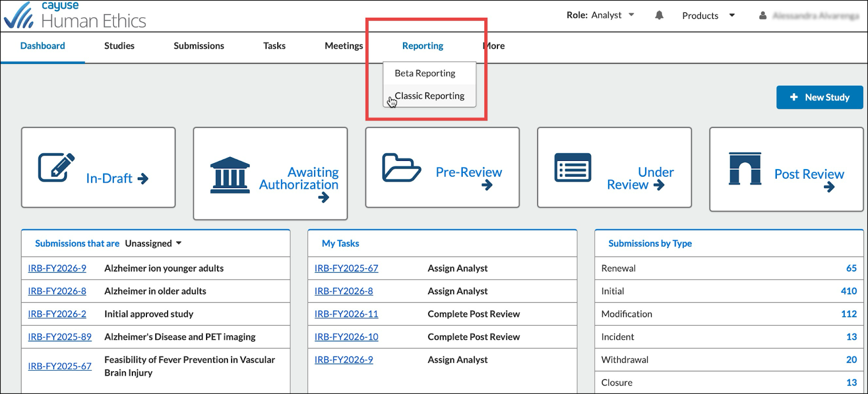Click the Pre-Review folder icon
The image size is (868, 394).
tap(401, 167)
